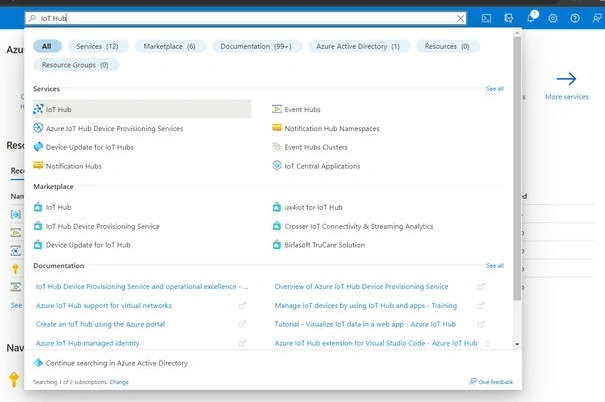
Task: Click the search results vertical scrollbar
Action: pyautogui.click(x=517, y=168)
